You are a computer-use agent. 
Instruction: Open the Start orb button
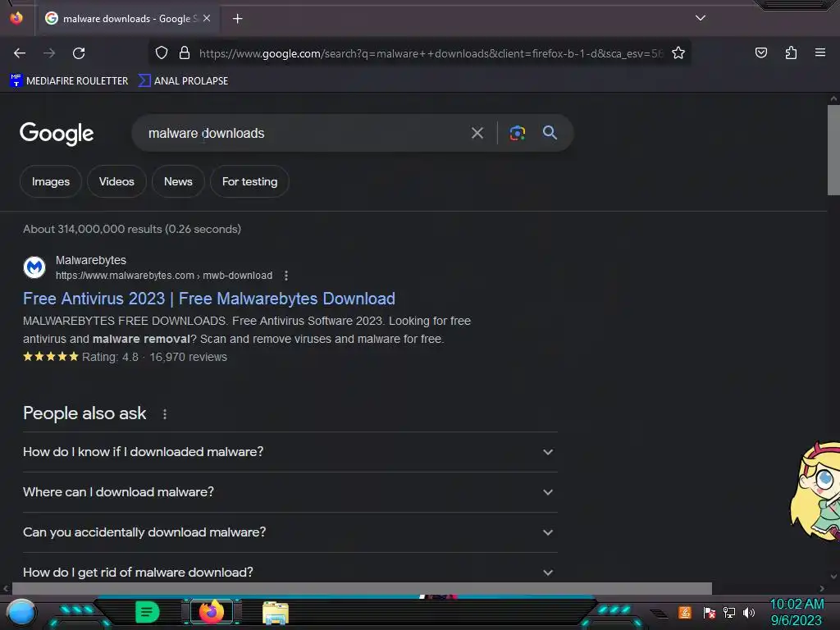(22, 612)
